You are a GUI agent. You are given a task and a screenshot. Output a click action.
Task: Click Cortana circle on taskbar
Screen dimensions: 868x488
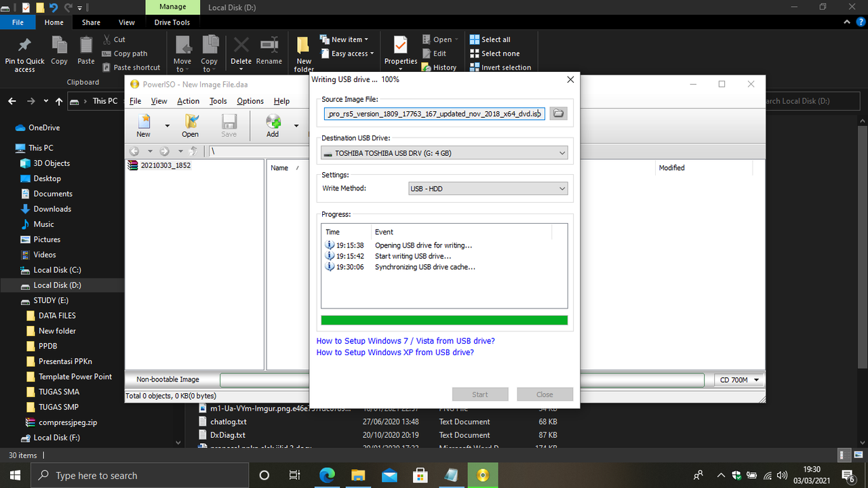(x=264, y=475)
